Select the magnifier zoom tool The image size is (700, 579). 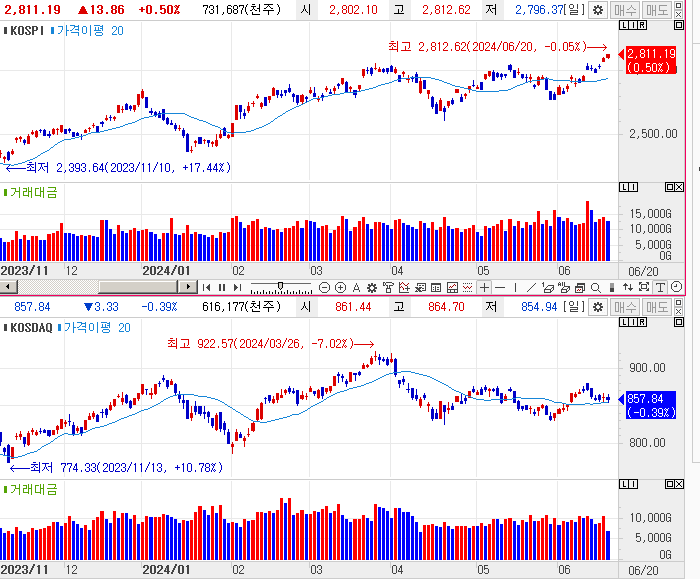tap(596, 287)
